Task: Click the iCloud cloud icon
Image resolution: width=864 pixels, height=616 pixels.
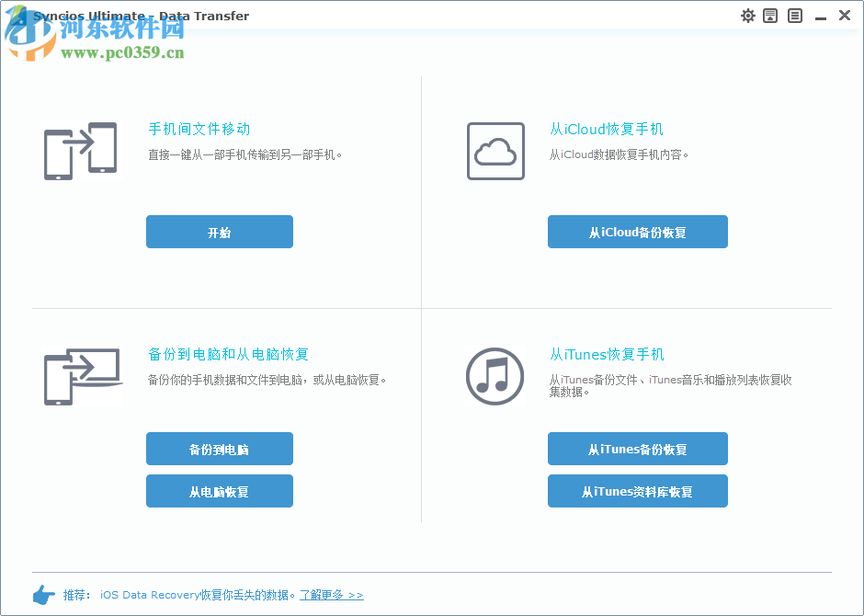Action: 495,150
